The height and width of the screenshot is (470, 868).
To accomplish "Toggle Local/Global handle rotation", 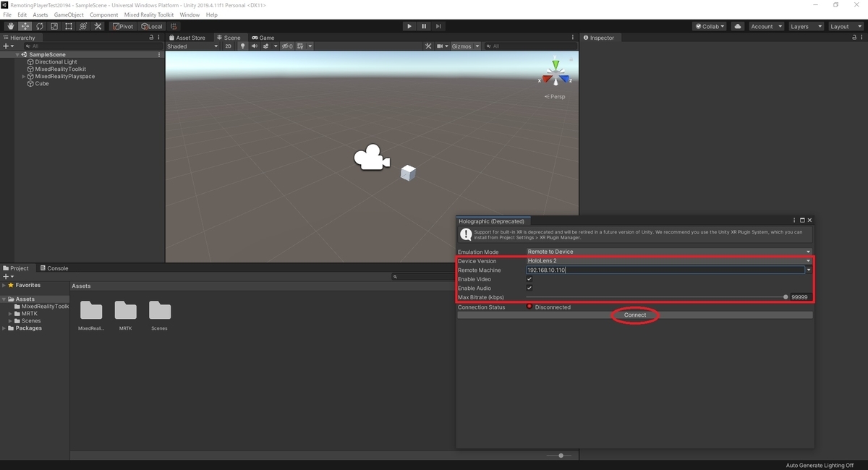I will [151, 26].
